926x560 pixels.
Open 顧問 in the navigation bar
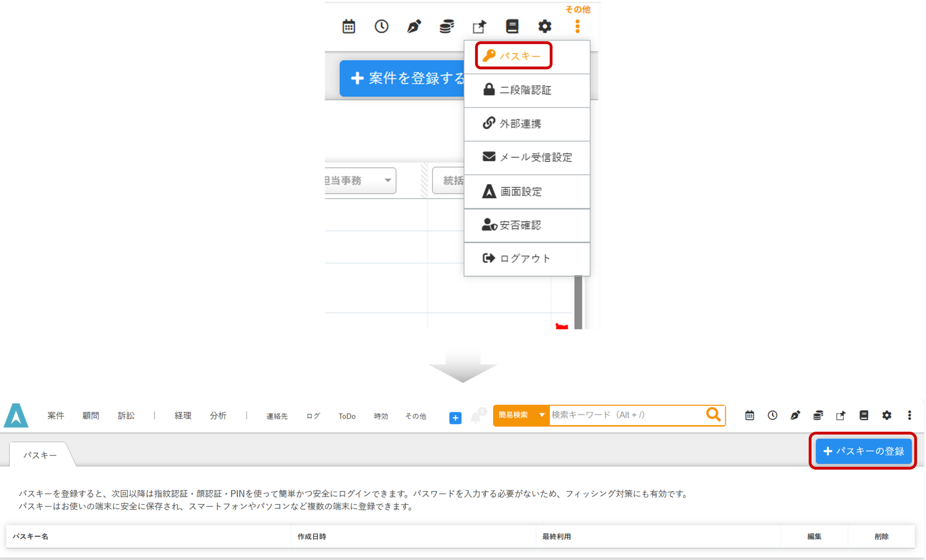pos(90,415)
